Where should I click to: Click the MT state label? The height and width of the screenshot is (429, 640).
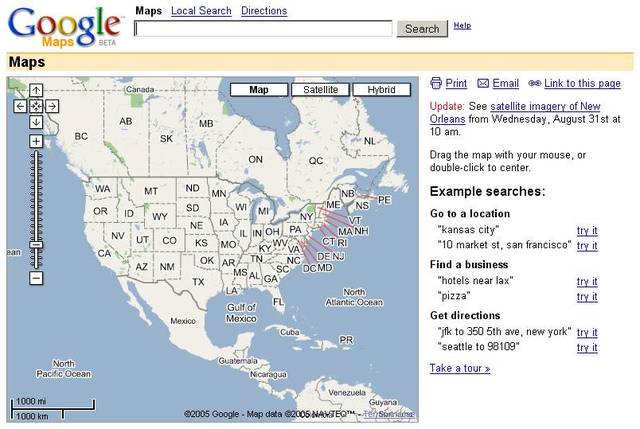[x=151, y=191]
